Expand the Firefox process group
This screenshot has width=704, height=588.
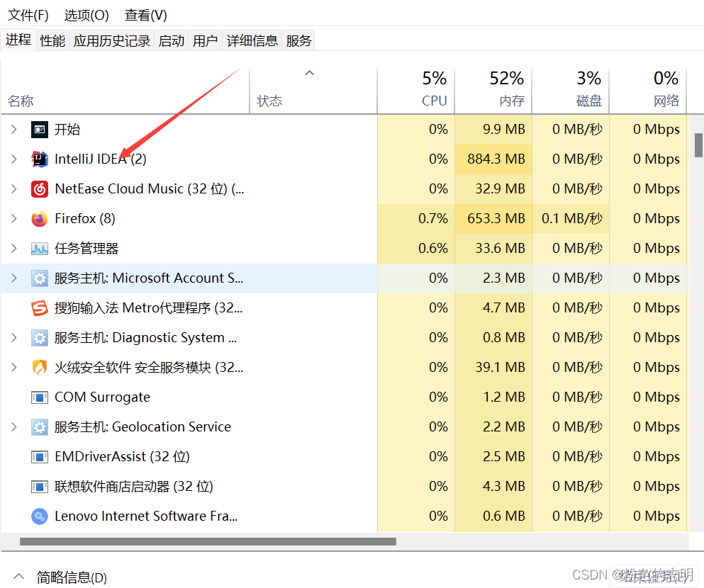coord(14,219)
